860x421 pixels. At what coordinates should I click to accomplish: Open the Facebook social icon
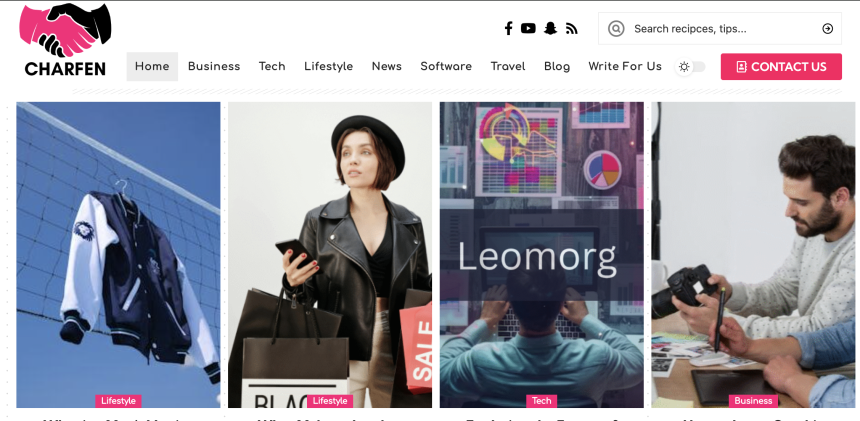508,29
